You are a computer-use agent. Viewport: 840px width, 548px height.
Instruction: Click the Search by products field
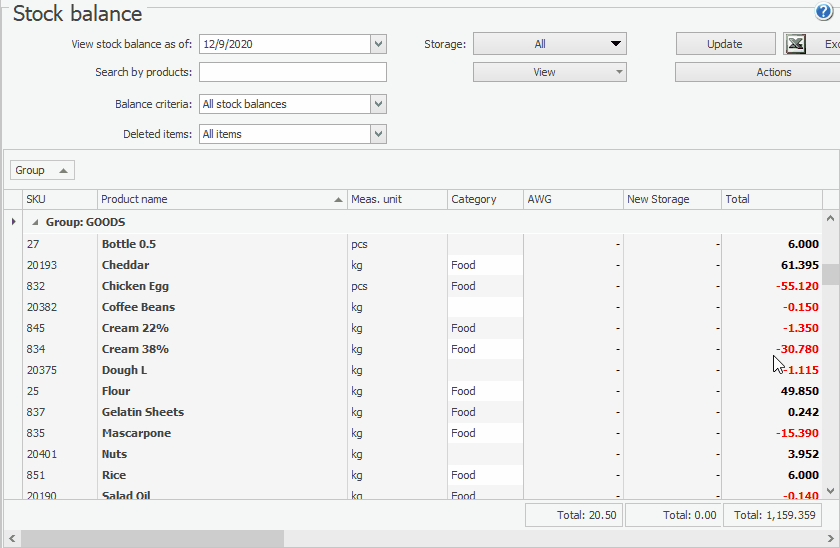[x=292, y=72]
